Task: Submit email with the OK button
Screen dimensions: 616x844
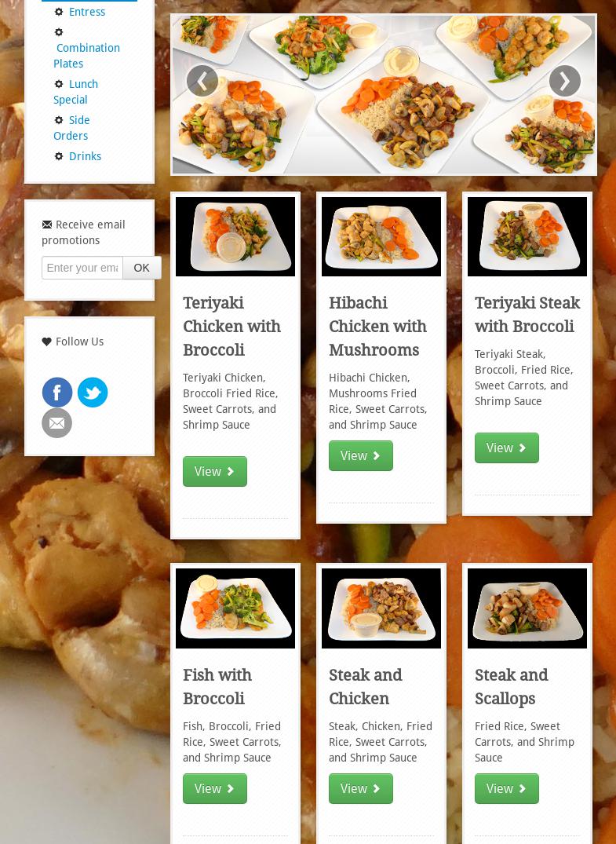Action: 141,268
